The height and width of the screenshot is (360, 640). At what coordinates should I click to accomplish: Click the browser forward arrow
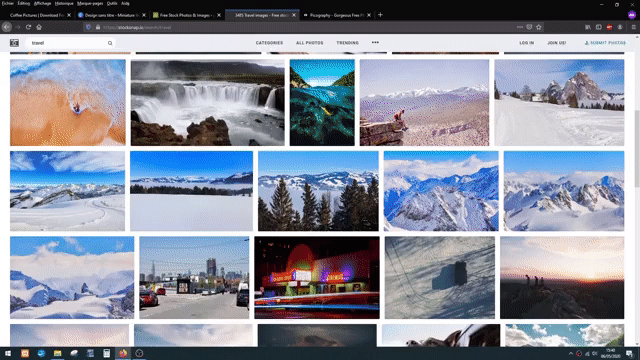coord(18,27)
